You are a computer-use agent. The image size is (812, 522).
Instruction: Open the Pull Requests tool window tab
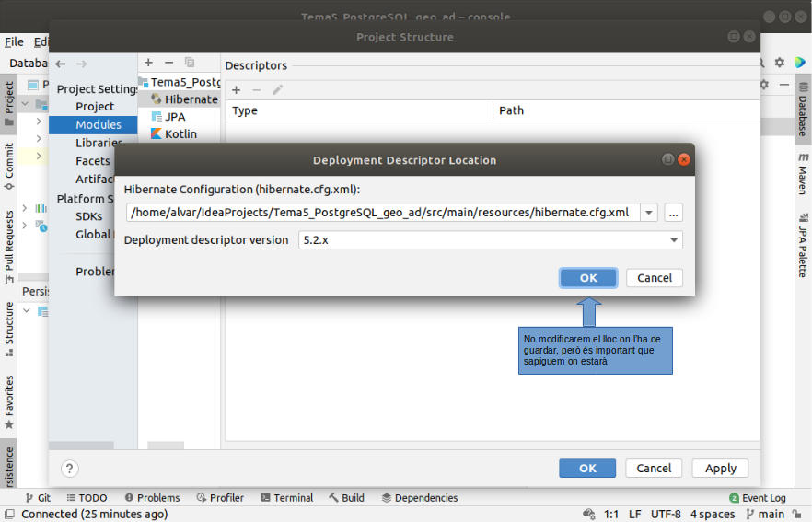point(9,247)
